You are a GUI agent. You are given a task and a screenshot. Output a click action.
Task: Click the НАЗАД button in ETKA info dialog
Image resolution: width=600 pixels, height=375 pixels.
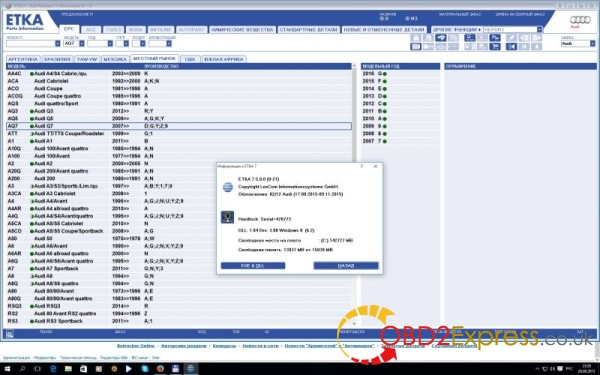pos(346,266)
